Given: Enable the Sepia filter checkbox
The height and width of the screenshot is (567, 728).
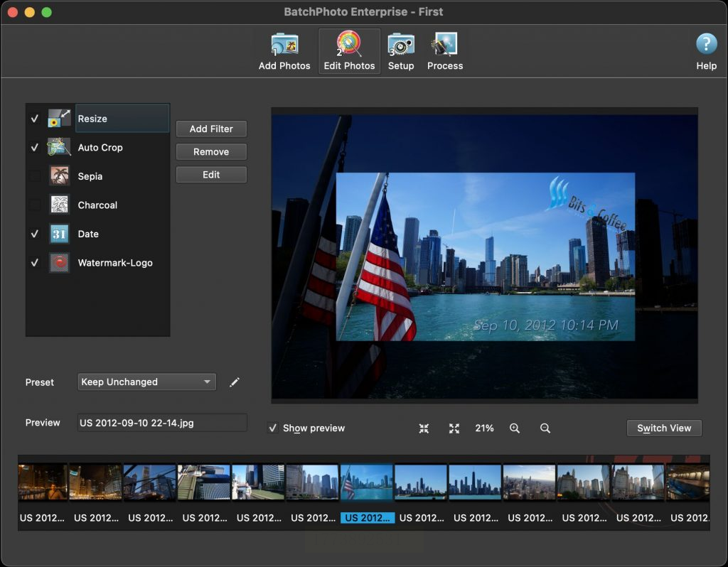Looking at the screenshot, I should tap(35, 176).
